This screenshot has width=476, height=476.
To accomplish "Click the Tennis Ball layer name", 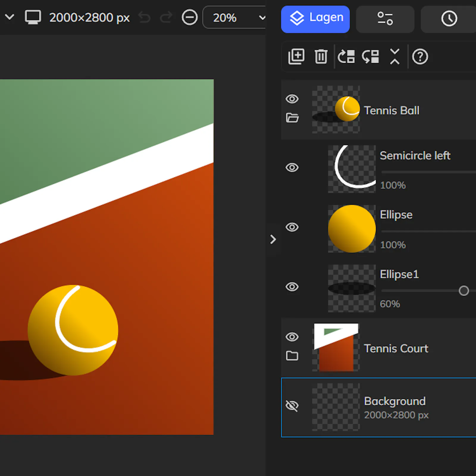I will click(x=392, y=110).
